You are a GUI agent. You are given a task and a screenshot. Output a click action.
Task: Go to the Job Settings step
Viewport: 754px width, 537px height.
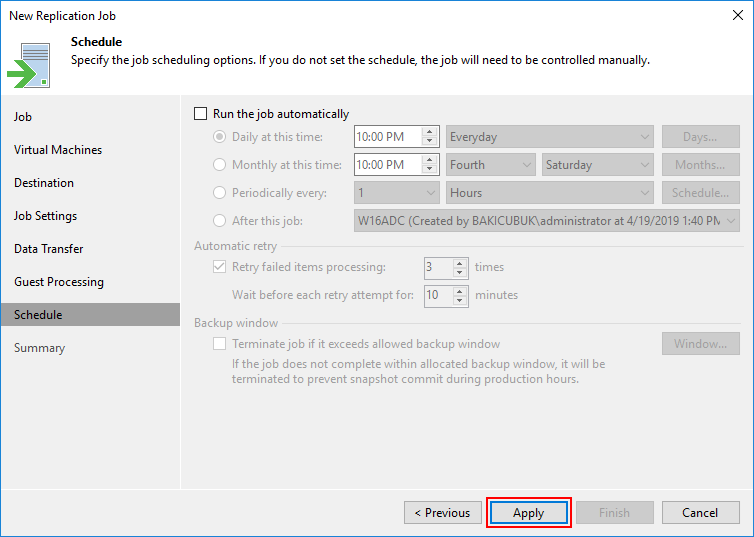click(x=45, y=216)
